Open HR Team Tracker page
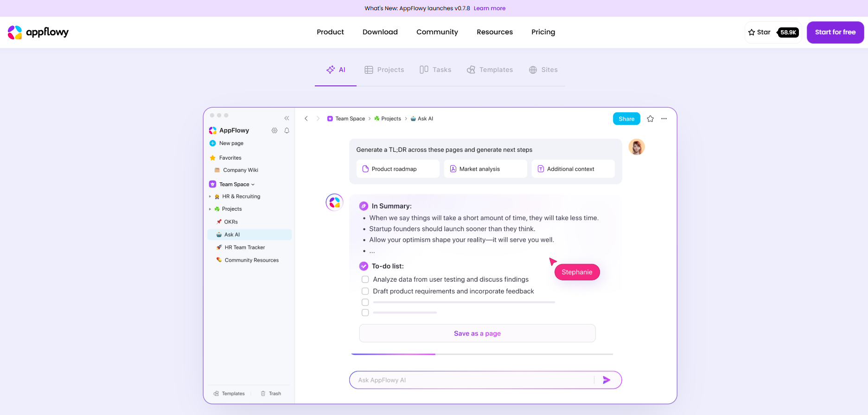 click(245, 247)
